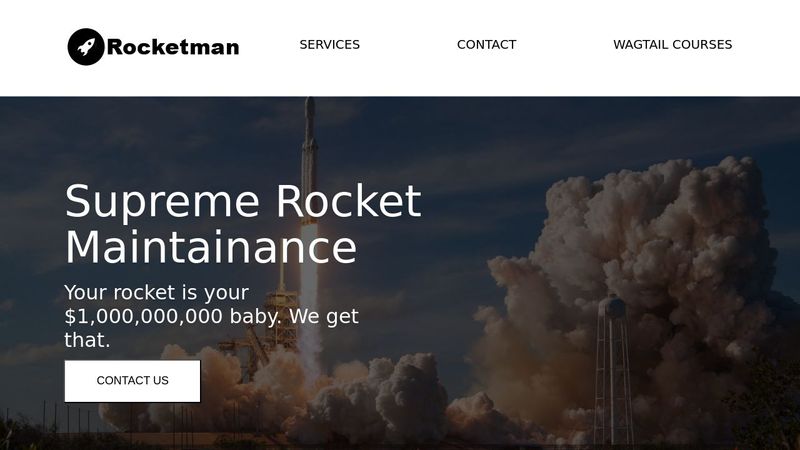
Task: Click the Rocketman wordmark text
Action: (x=173, y=47)
